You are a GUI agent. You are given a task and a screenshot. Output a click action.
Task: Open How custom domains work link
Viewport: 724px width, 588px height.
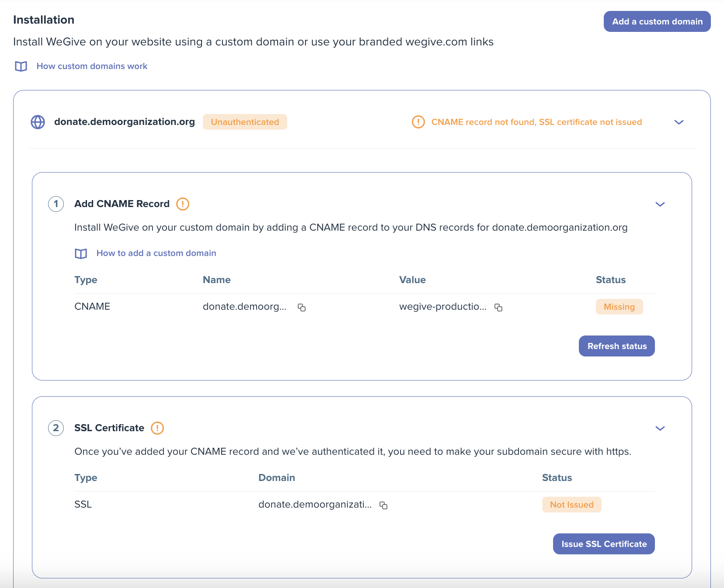click(92, 66)
